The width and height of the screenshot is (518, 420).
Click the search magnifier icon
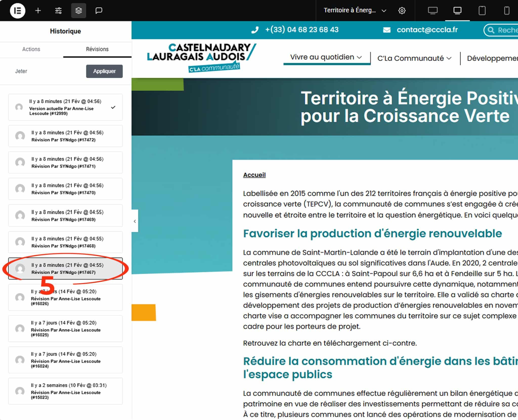(491, 30)
